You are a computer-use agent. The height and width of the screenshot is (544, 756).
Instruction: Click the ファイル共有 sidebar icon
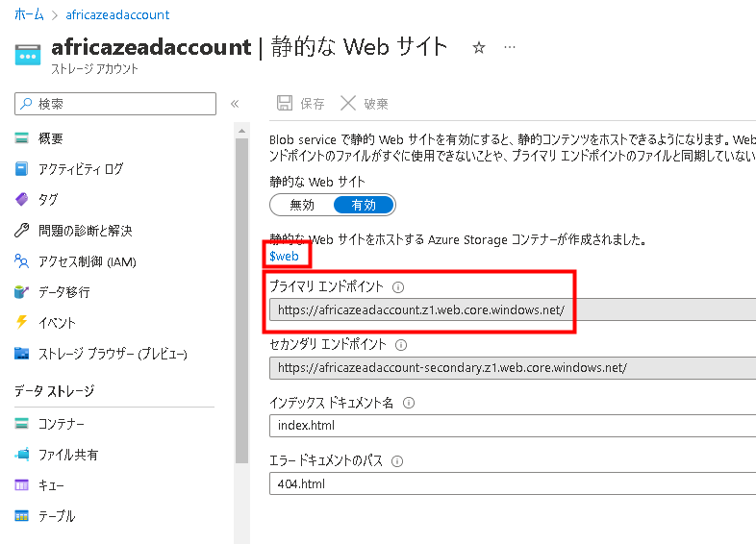22,455
